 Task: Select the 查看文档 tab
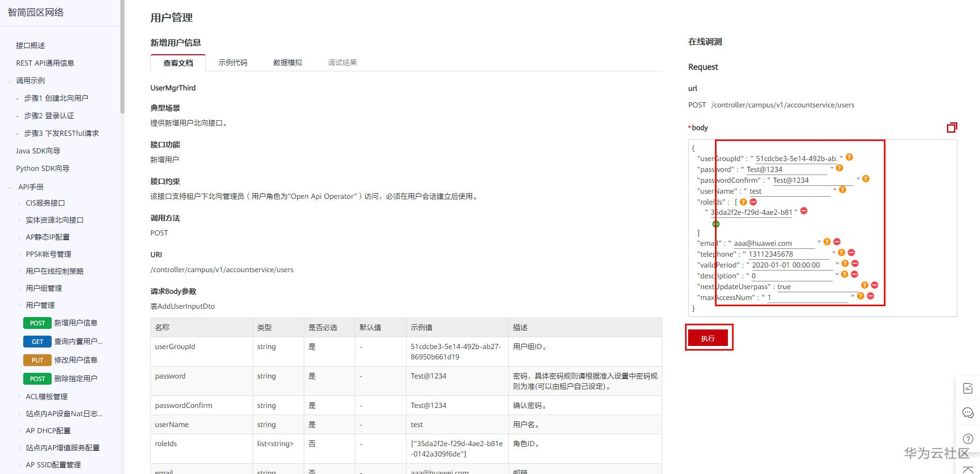(x=178, y=62)
